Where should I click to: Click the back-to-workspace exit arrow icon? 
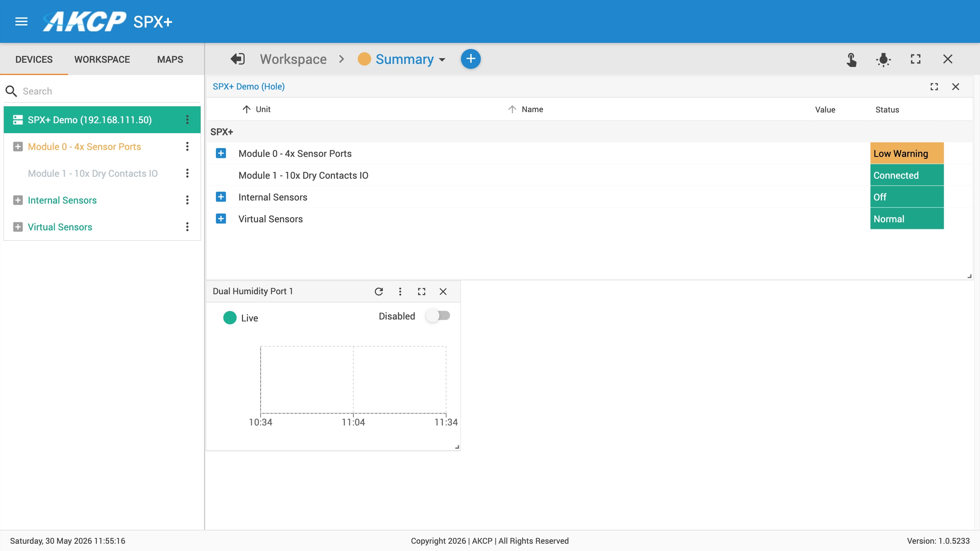237,59
